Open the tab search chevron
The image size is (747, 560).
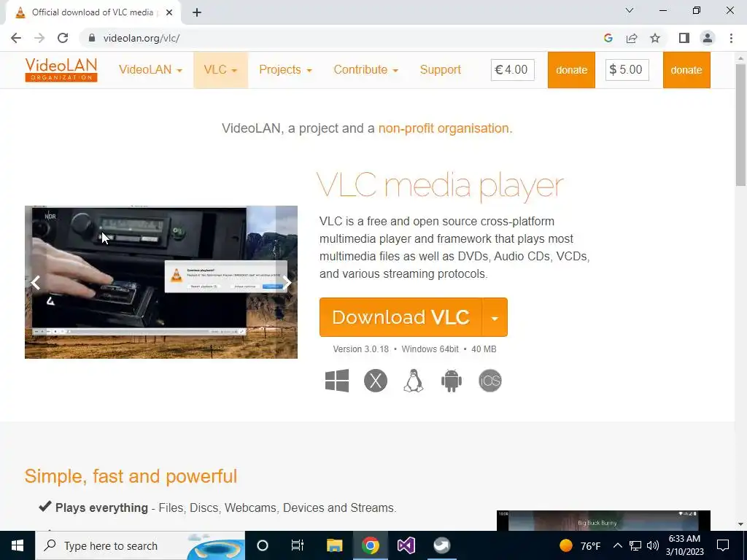(x=630, y=10)
